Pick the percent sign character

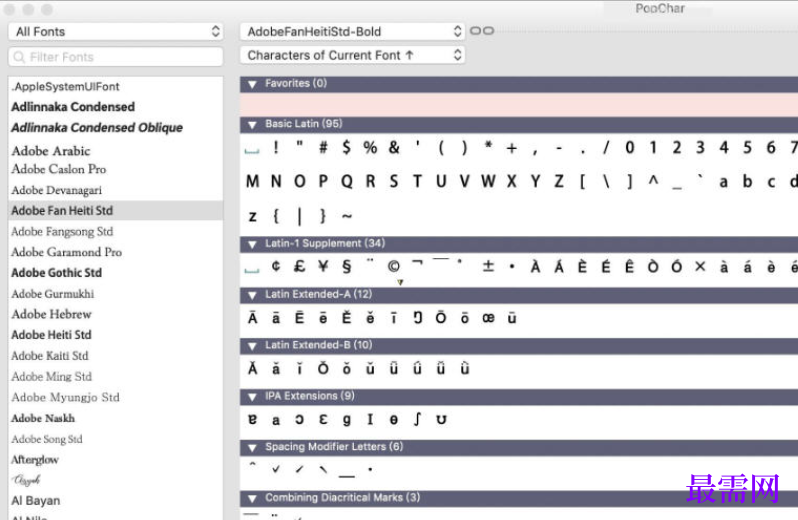370,148
